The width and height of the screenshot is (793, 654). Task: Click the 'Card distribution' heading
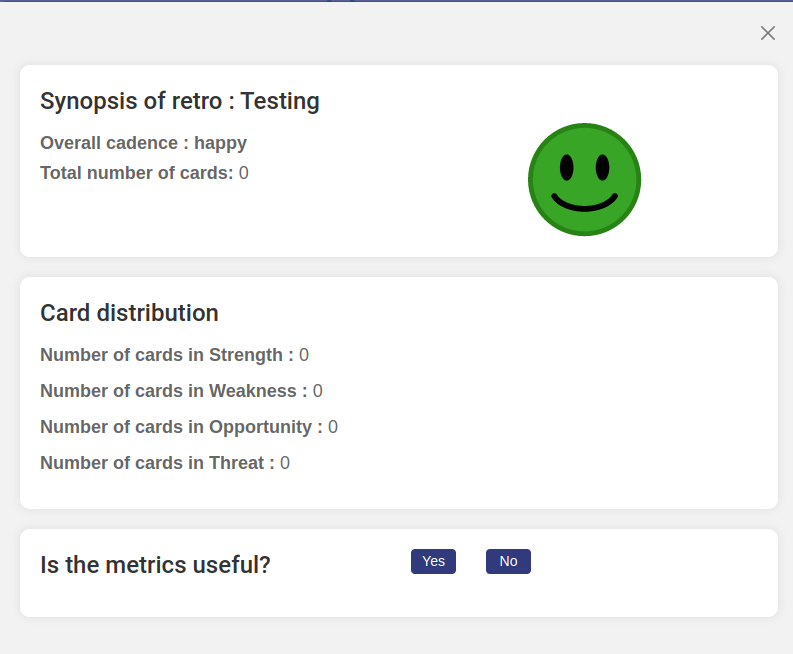[129, 313]
